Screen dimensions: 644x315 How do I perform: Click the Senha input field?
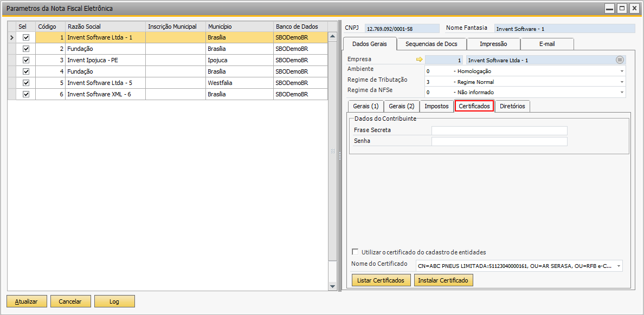[x=499, y=141]
